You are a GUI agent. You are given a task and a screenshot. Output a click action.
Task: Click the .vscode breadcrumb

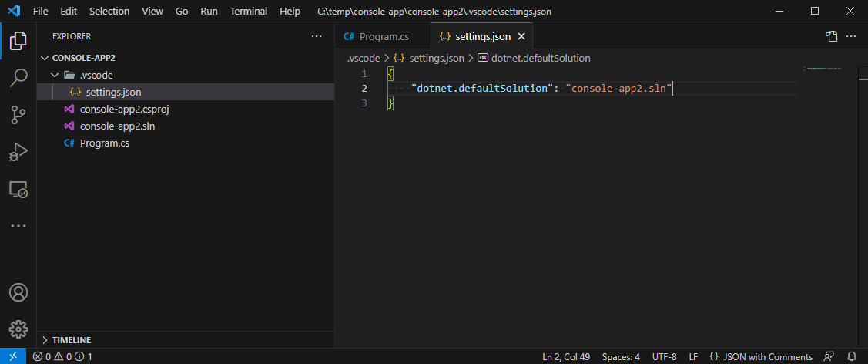[x=364, y=58]
